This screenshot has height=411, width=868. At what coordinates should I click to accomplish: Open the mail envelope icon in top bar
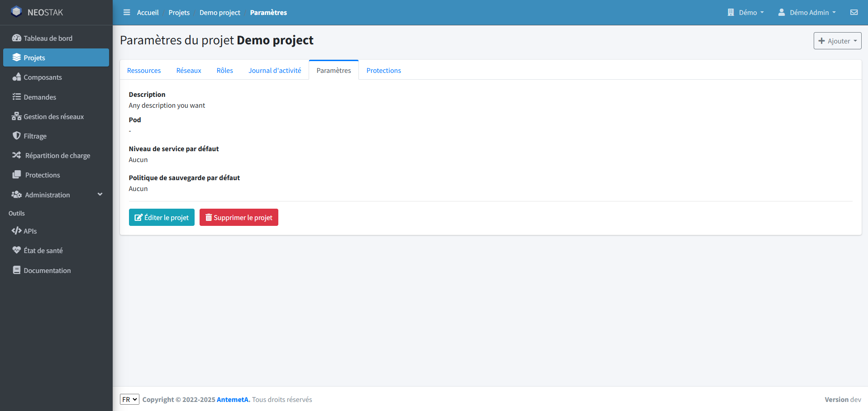(854, 12)
